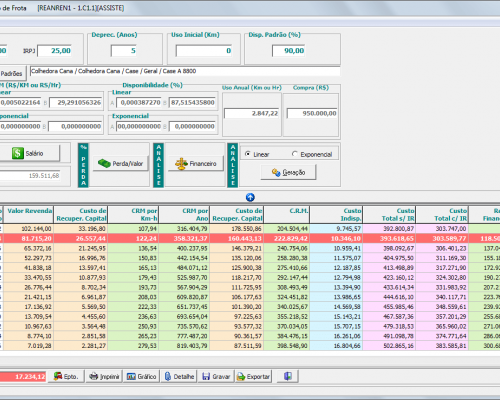This screenshot has height=400, width=500.
Task: Click the cell 400.237,95
Action: click(184, 248)
